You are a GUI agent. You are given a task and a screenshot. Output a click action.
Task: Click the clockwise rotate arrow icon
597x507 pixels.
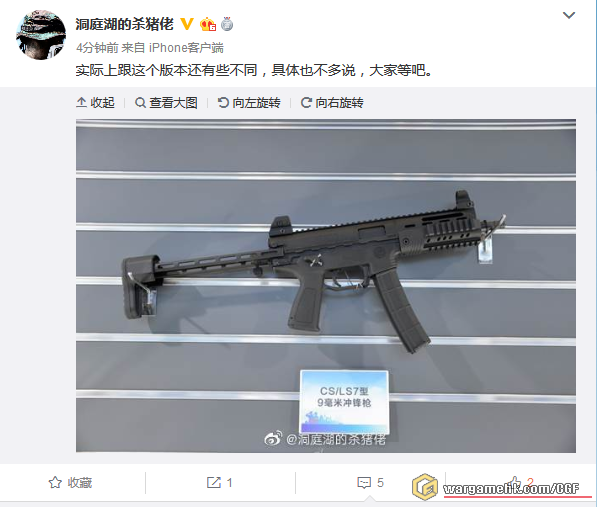click(x=306, y=103)
